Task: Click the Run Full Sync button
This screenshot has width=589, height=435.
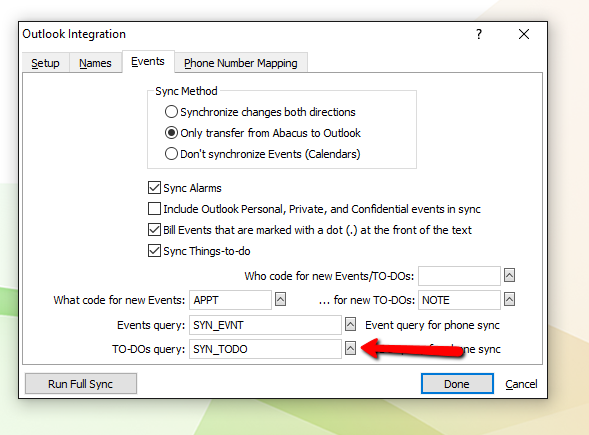Action: [x=81, y=384]
